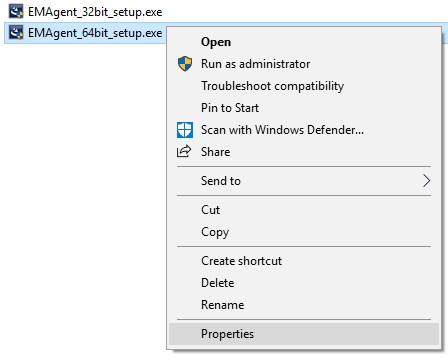Select the Share menu entry
448x360 pixels.
coord(304,152)
